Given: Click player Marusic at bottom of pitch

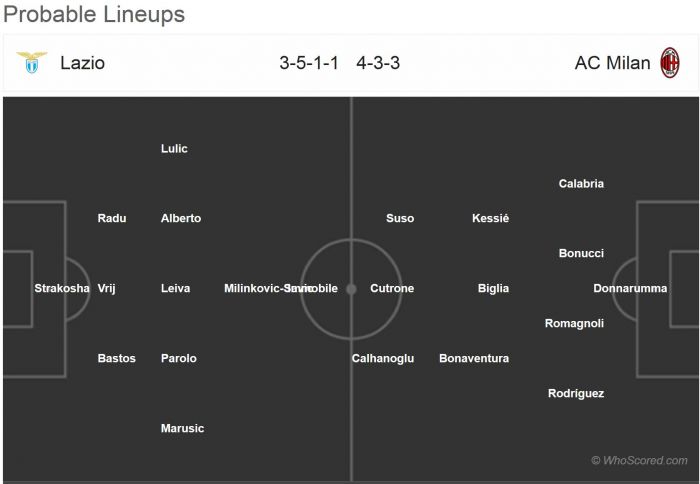Looking at the screenshot, I should 182,428.
